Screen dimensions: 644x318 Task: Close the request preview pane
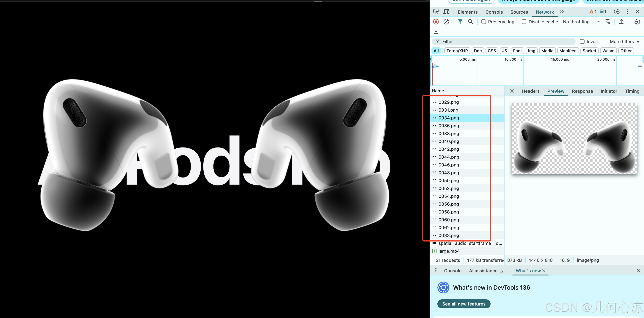[x=512, y=91]
